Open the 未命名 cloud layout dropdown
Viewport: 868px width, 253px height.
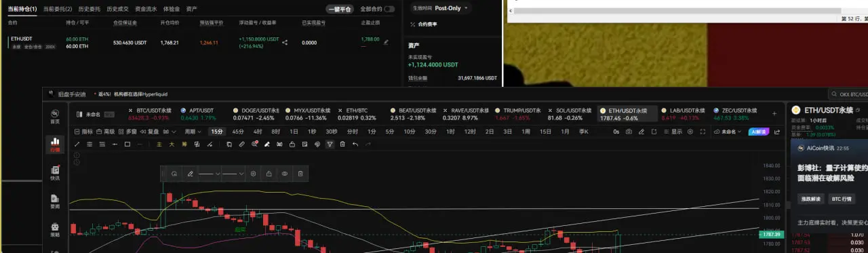727,132
